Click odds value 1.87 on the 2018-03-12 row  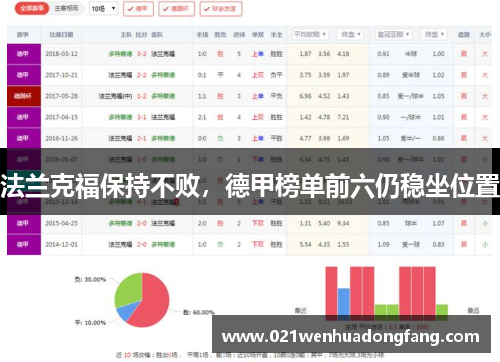305,54
